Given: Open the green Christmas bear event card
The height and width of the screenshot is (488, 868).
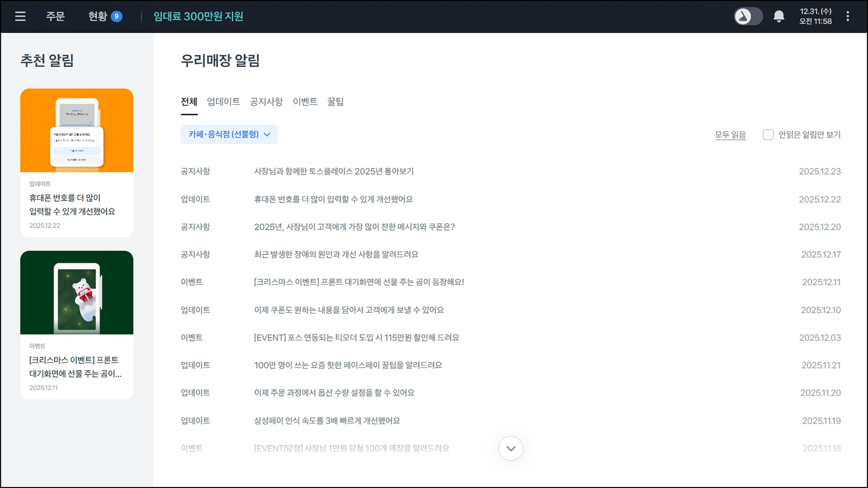Looking at the screenshot, I should [77, 292].
